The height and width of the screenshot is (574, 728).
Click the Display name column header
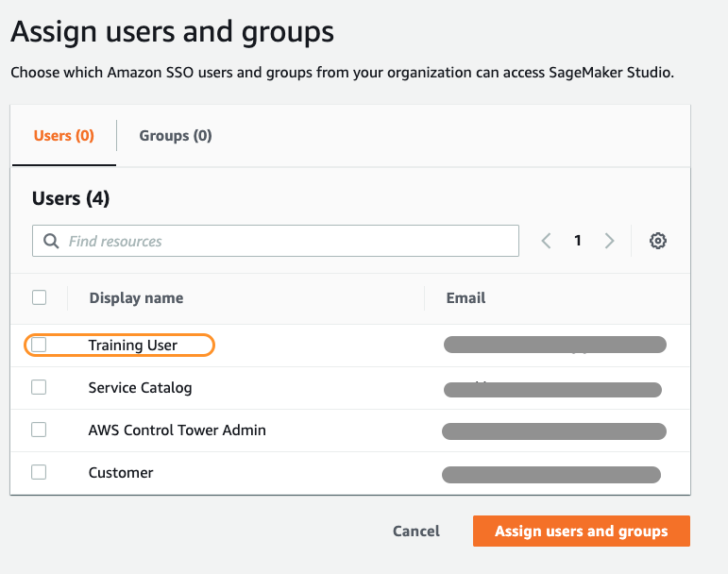click(136, 298)
